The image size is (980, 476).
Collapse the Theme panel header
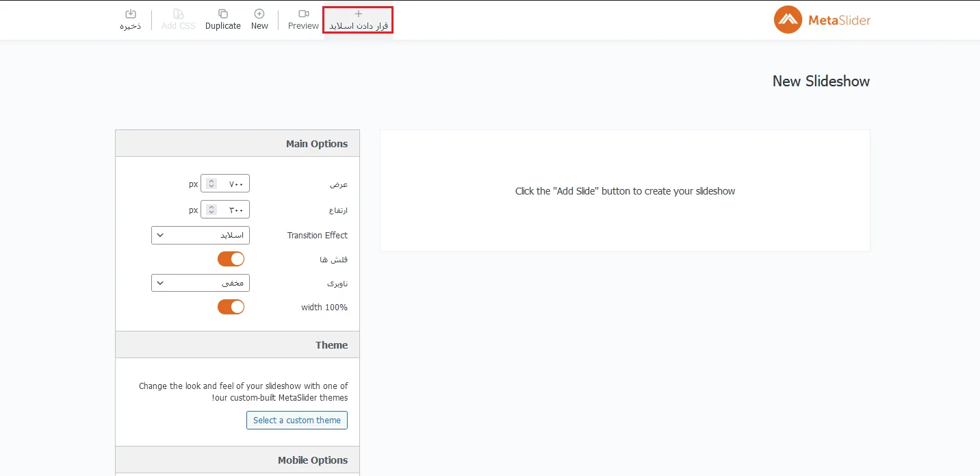click(237, 345)
